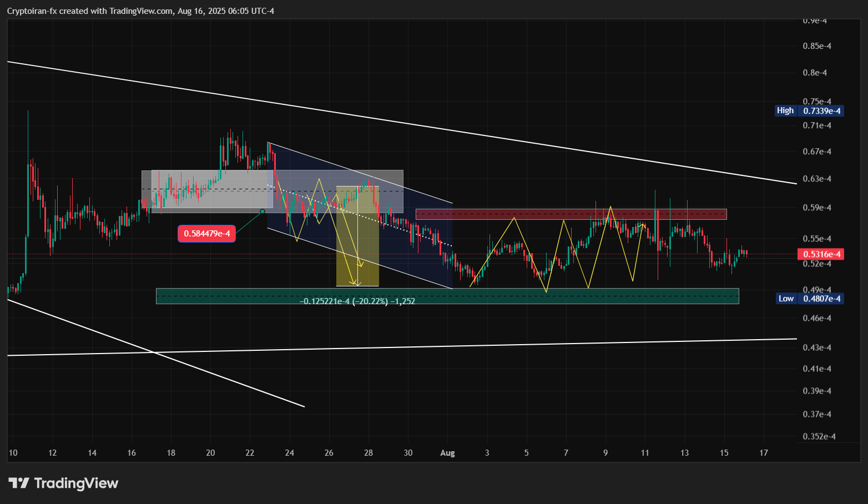The height and width of the screenshot is (504, 868).
Task: Click the 0.52e-4 price axis tick
Action: [x=817, y=264]
